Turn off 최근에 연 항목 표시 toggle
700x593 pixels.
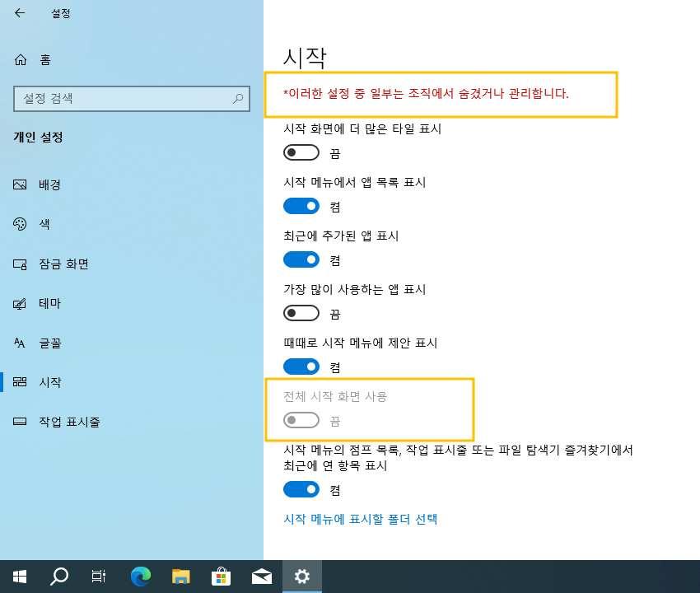(x=301, y=489)
